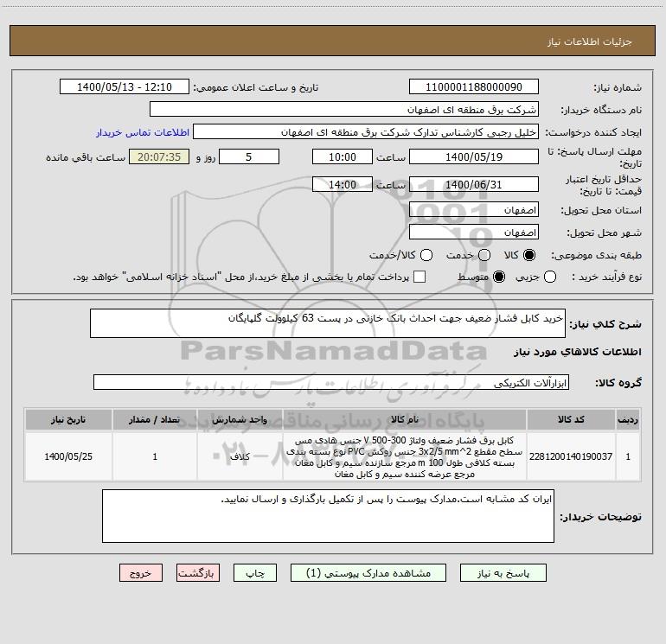Viewport: 666px width, 644px height.
Task: Toggle the اسناد خزانه اسلامی payment checkbox
Action: click(x=419, y=277)
